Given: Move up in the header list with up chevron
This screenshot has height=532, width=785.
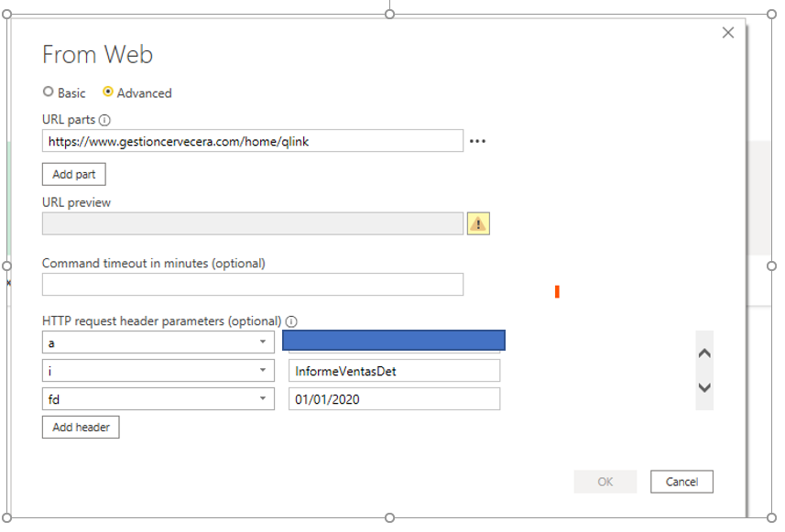Looking at the screenshot, I should tap(704, 353).
